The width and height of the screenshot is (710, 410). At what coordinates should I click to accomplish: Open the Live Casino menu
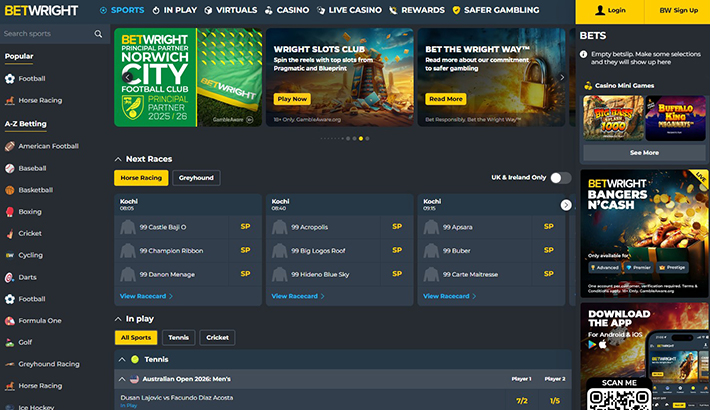349,10
